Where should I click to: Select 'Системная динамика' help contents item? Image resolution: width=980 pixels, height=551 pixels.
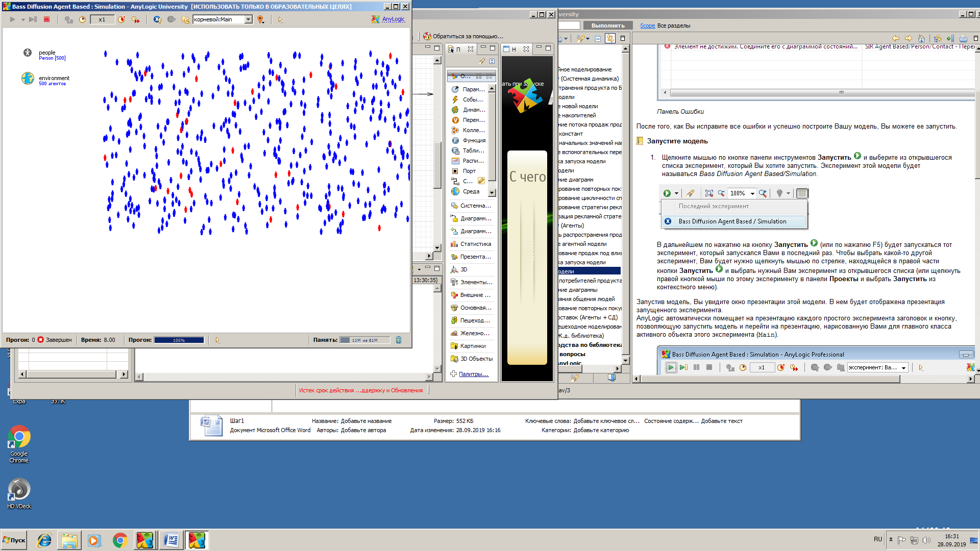pos(590,79)
